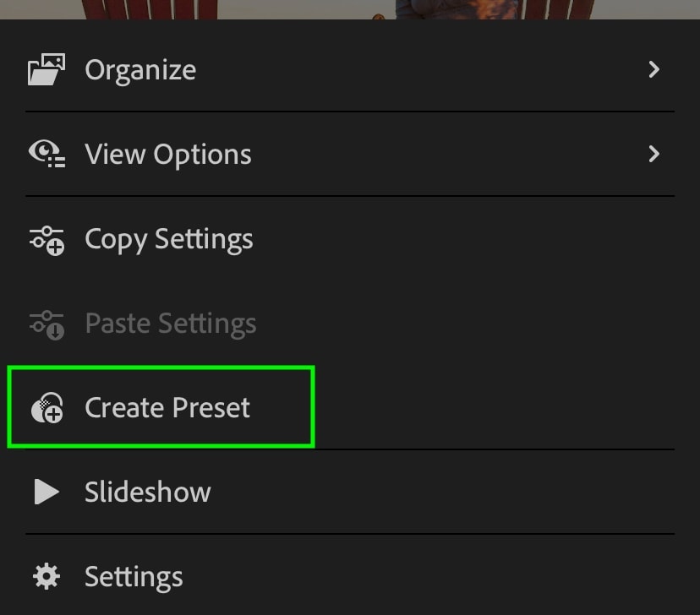Start Slideshow via its text label
Viewport: 700px width, 615px height.
[147, 492]
